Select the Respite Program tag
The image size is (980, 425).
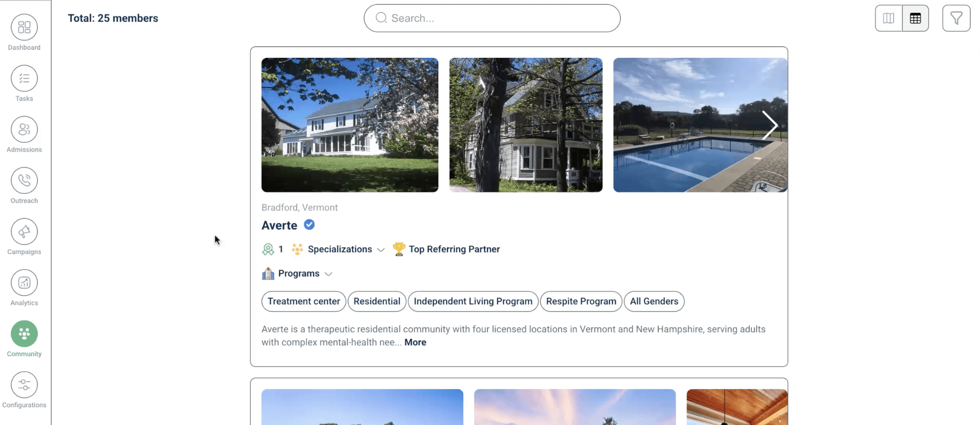coord(581,301)
